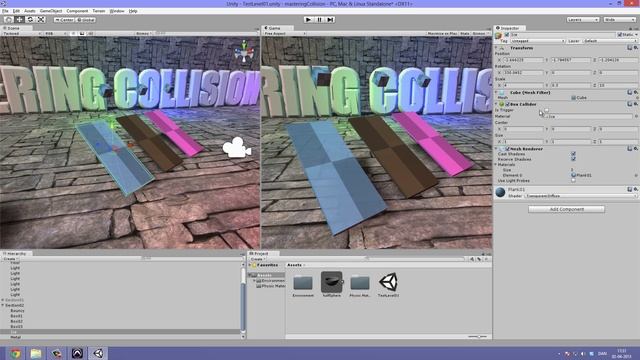Open Mesh Renderer gear menu
The image size is (640, 360).
[x=636, y=149]
